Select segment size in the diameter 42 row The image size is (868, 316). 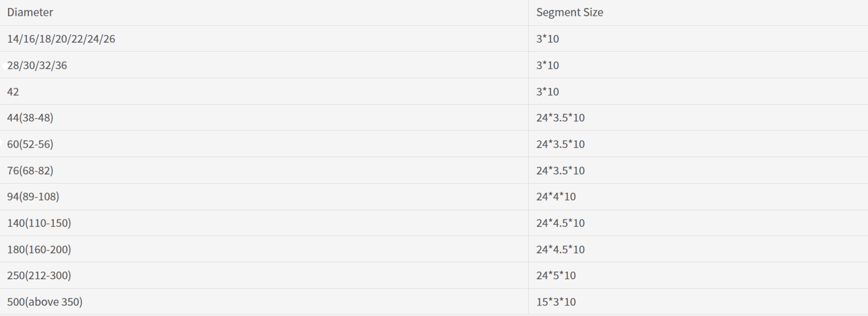[548, 92]
